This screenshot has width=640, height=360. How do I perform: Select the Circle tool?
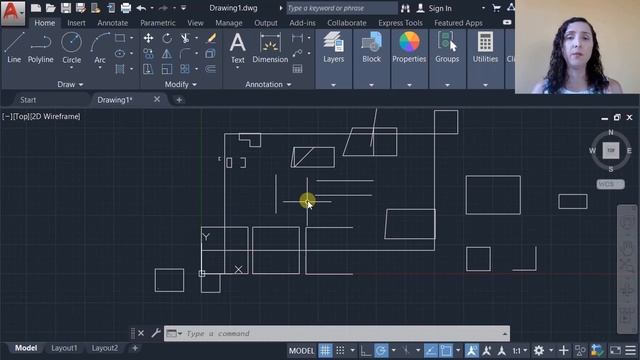(71, 48)
